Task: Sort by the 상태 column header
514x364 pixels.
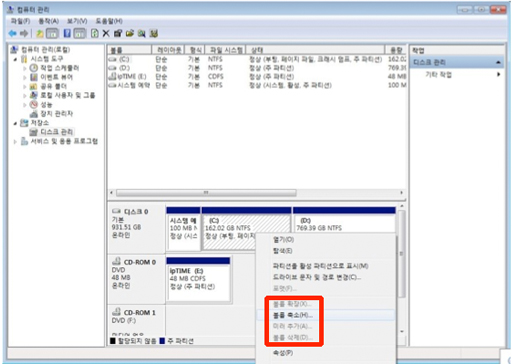Action: 315,50
